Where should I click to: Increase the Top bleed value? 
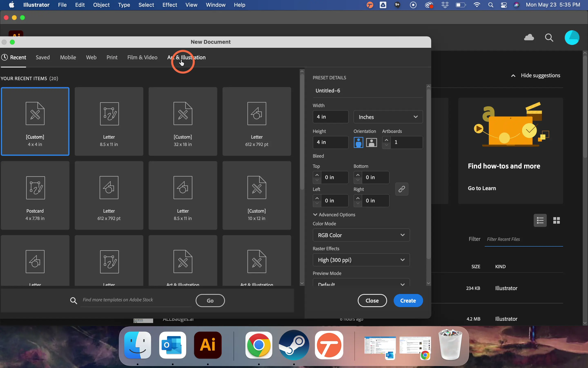[x=317, y=175]
